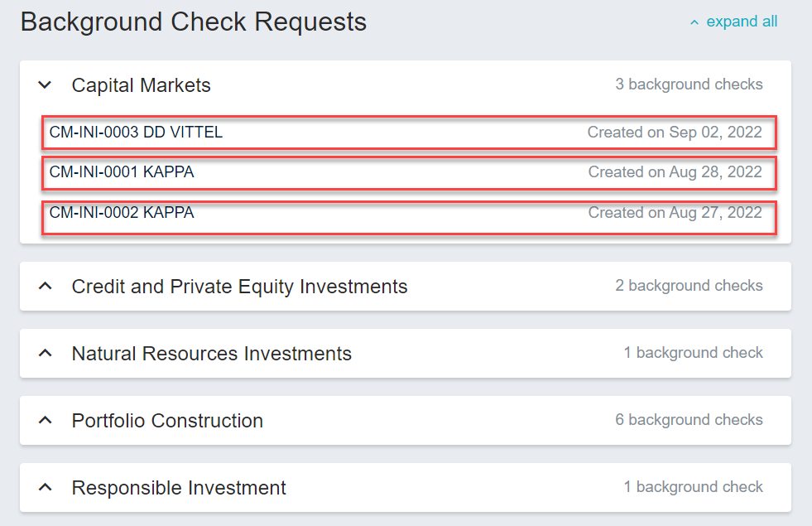Open the CM-INI-0002 KAPPA request
This screenshot has width=812, height=526.
[122, 213]
